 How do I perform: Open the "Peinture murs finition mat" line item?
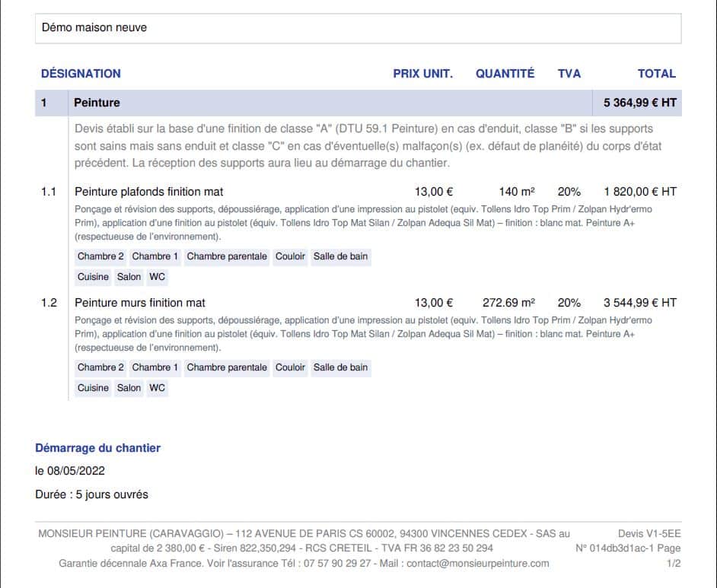pyautogui.click(x=140, y=303)
